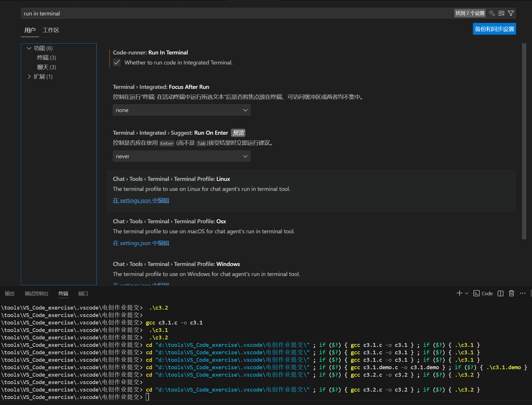Collapse the 功能 (6) tree section

pos(29,48)
